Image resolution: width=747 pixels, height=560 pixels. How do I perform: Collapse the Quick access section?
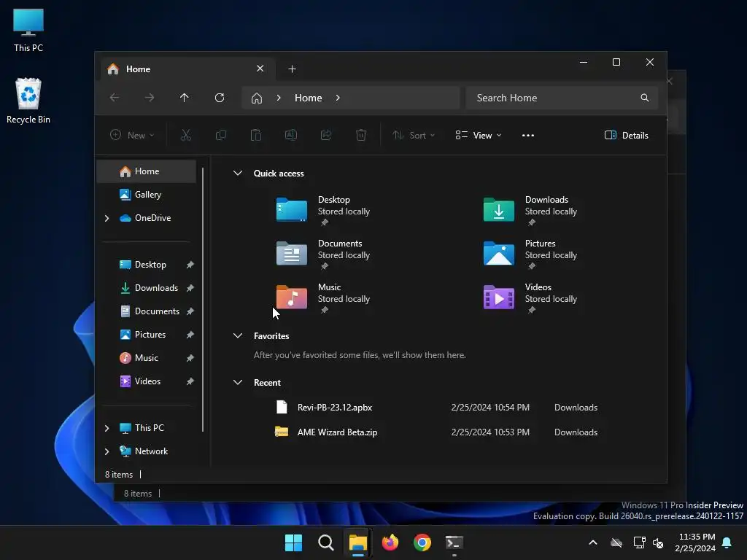238,174
